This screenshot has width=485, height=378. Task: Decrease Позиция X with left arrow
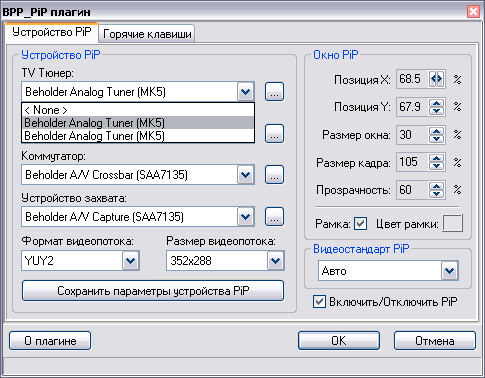(x=433, y=79)
